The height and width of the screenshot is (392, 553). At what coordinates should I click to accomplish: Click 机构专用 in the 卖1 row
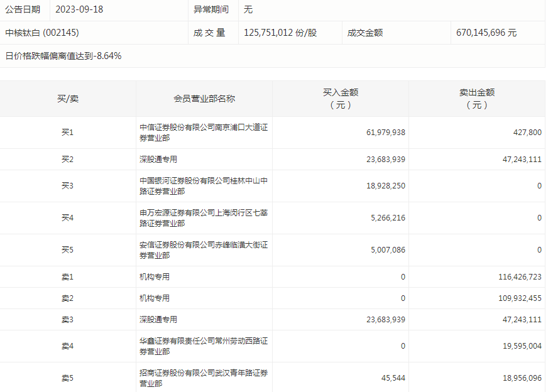tap(155, 277)
